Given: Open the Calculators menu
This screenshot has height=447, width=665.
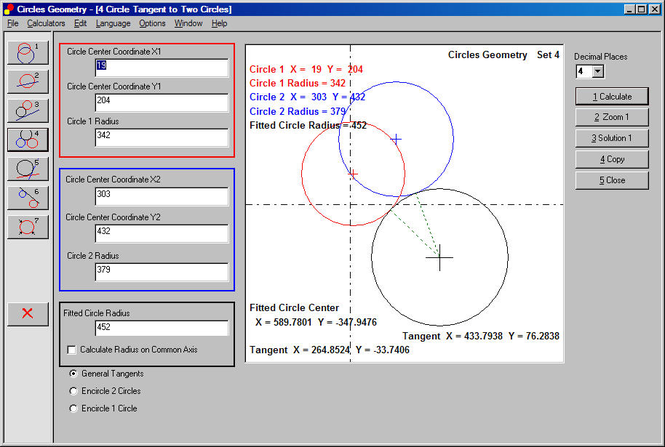Looking at the screenshot, I should (46, 23).
